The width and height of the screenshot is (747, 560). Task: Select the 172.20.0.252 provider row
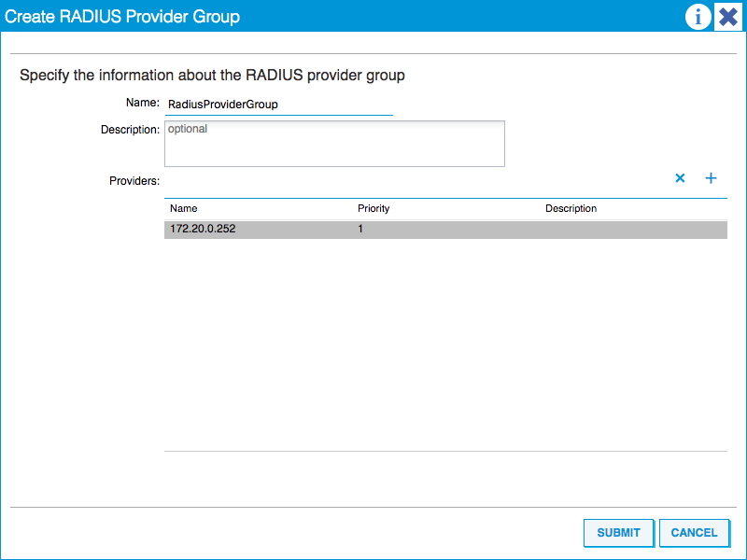(x=445, y=229)
